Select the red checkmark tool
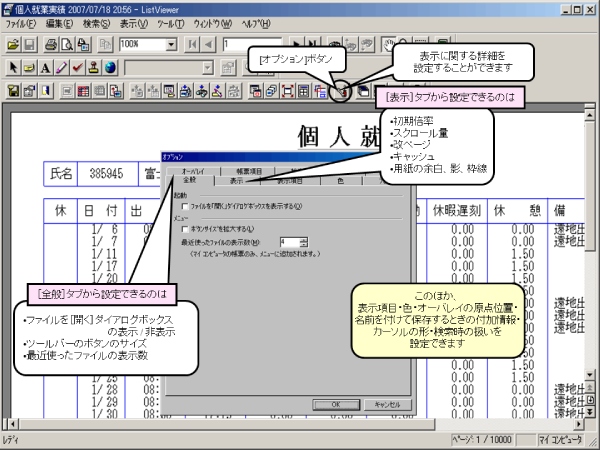The image size is (600, 450). (78, 68)
